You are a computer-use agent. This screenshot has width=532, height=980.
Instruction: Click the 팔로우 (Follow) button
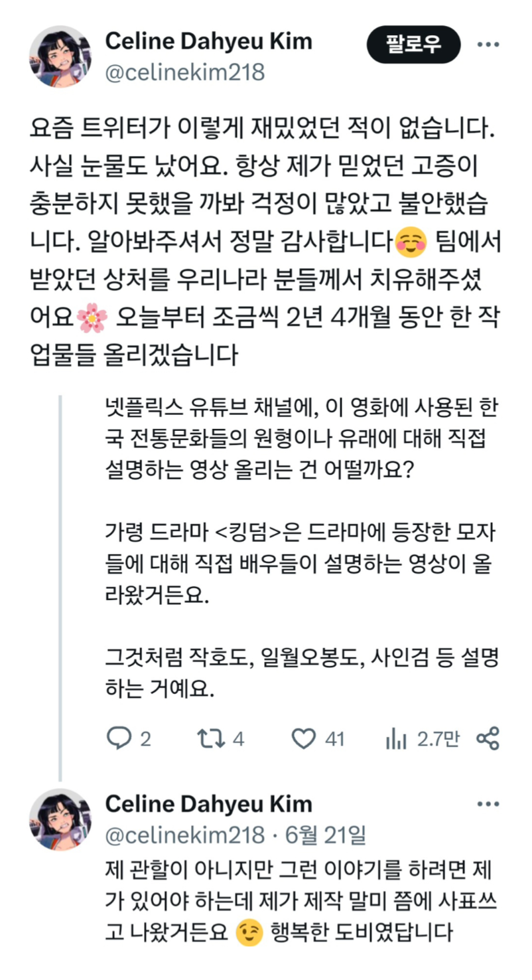pyautogui.click(x=414, y=44)
